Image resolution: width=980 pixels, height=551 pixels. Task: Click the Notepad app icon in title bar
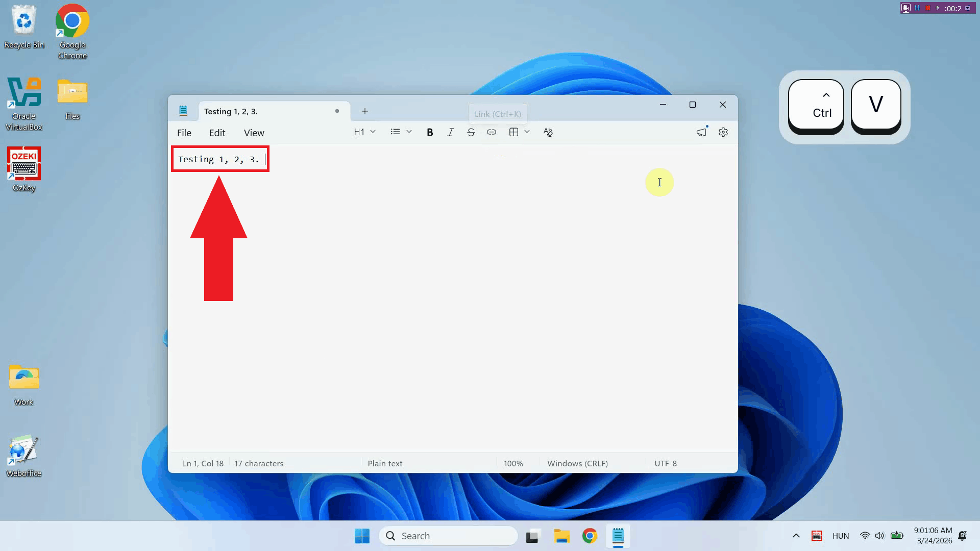coord(183,111)
